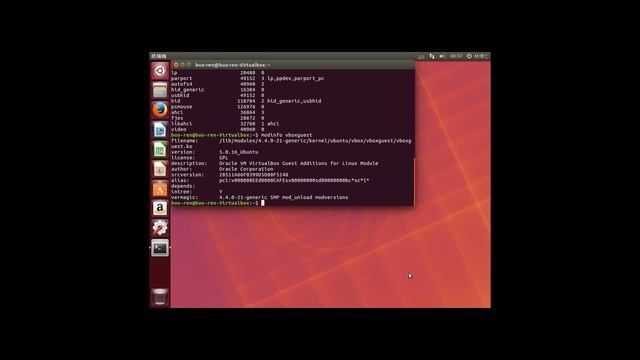Open the Trash in the launcher
The image size is (640, 360).
click(x=160, y=297)
